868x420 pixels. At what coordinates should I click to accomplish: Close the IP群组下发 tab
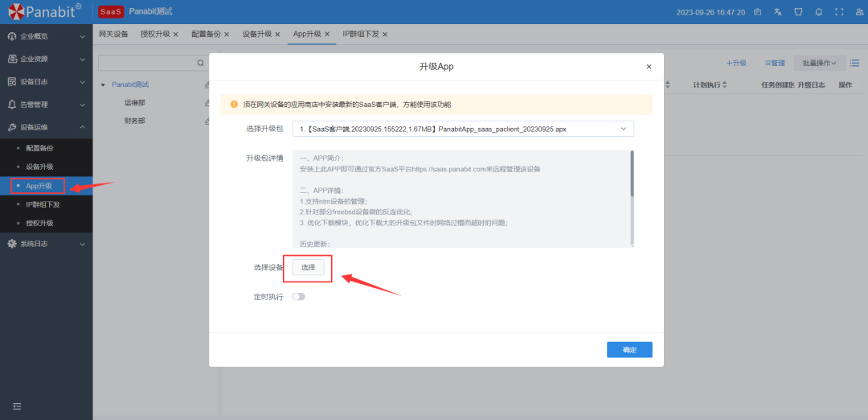coord(385,35)
